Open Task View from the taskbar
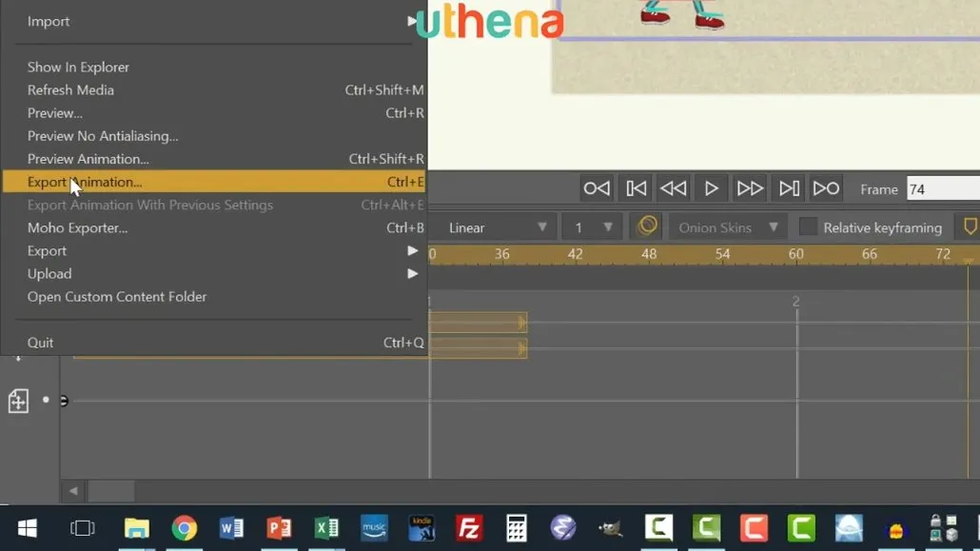 82,529
